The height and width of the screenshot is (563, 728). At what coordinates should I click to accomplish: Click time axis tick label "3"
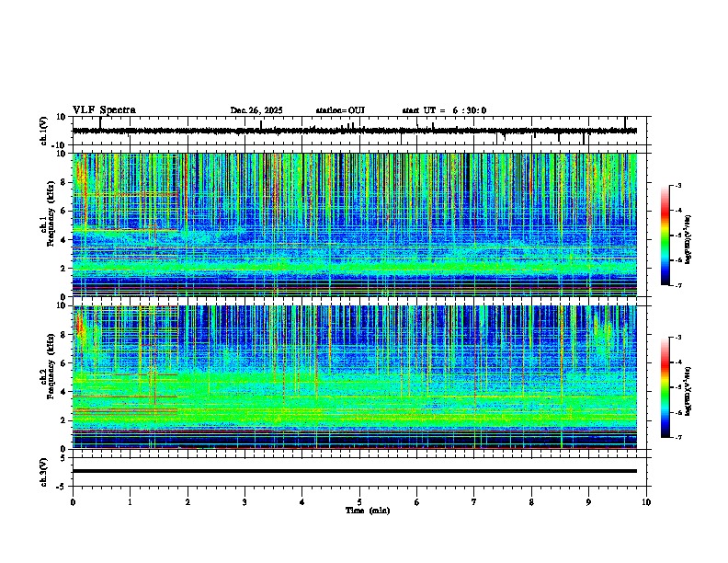pyautogui.click(x=245, y=502)
